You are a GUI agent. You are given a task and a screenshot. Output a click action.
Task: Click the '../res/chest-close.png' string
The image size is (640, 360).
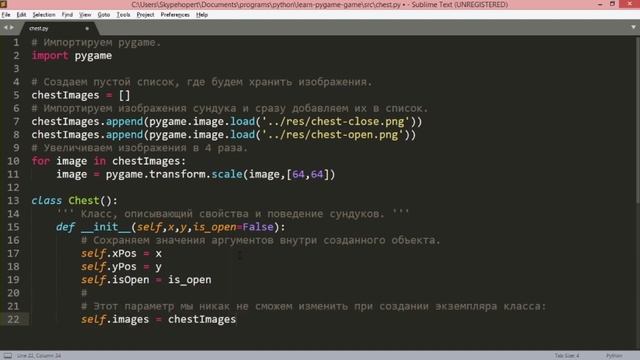coord(336,122)
